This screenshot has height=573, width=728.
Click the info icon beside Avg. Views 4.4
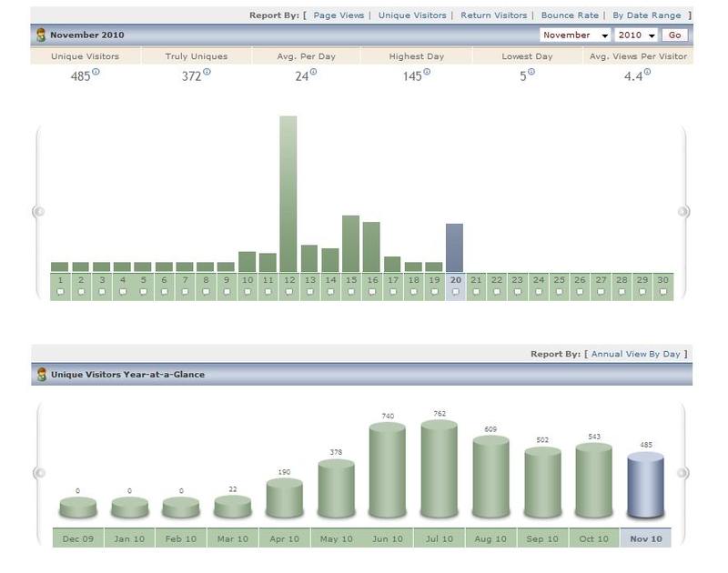(647, 72)
